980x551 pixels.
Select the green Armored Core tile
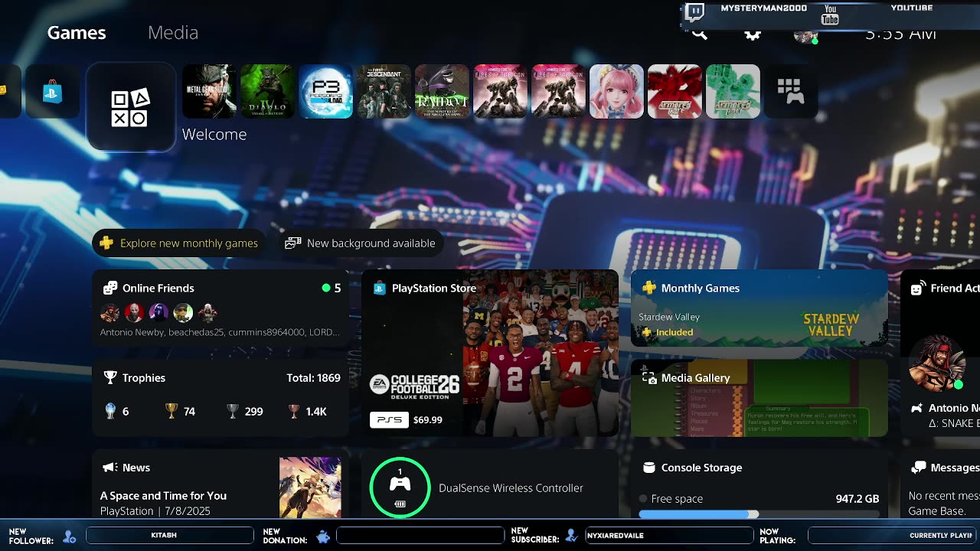tap(733, 92)
